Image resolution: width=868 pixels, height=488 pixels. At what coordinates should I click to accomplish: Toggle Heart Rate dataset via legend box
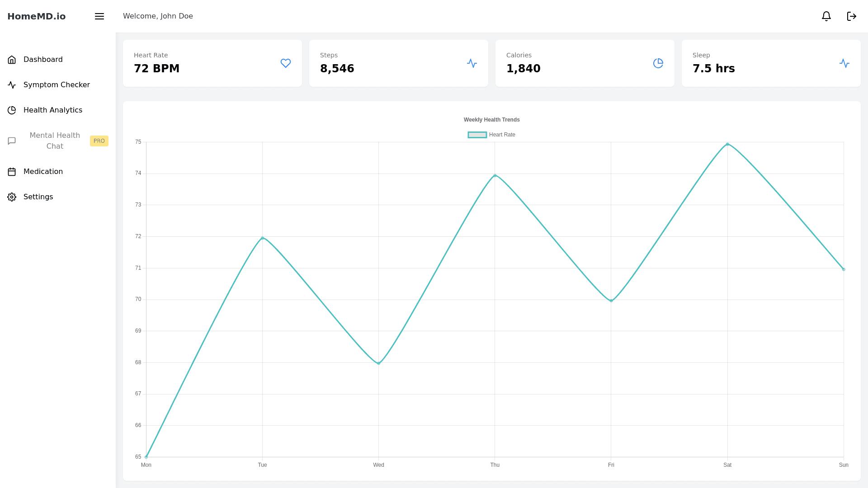point(477,135)
